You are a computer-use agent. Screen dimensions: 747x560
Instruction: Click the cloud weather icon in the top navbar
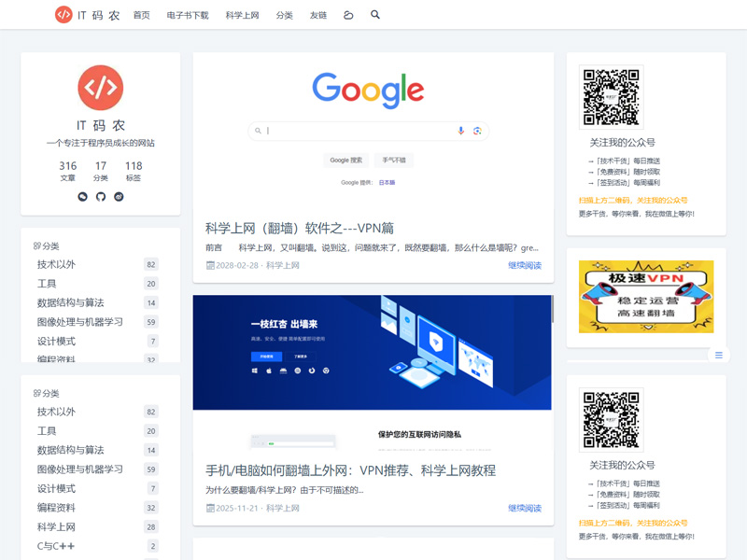(x=346, y=15)
